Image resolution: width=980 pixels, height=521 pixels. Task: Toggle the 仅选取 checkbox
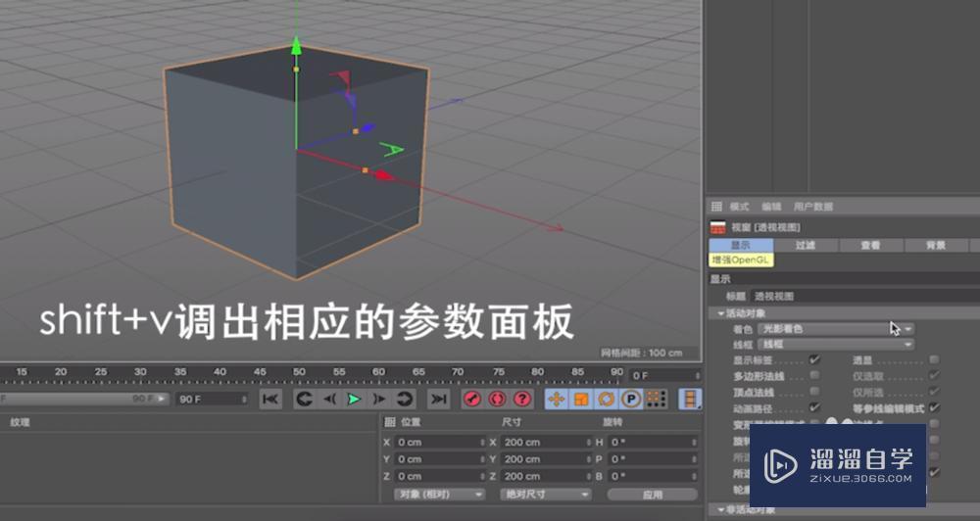(934, 375)
